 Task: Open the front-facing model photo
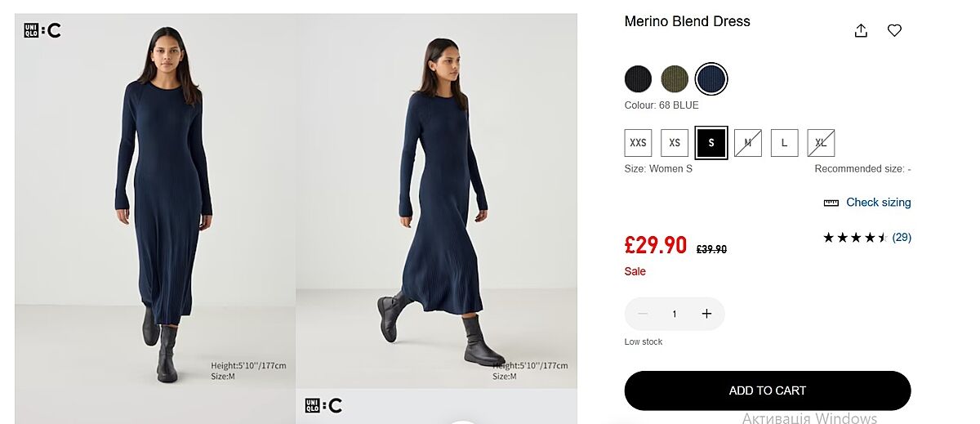155,212
